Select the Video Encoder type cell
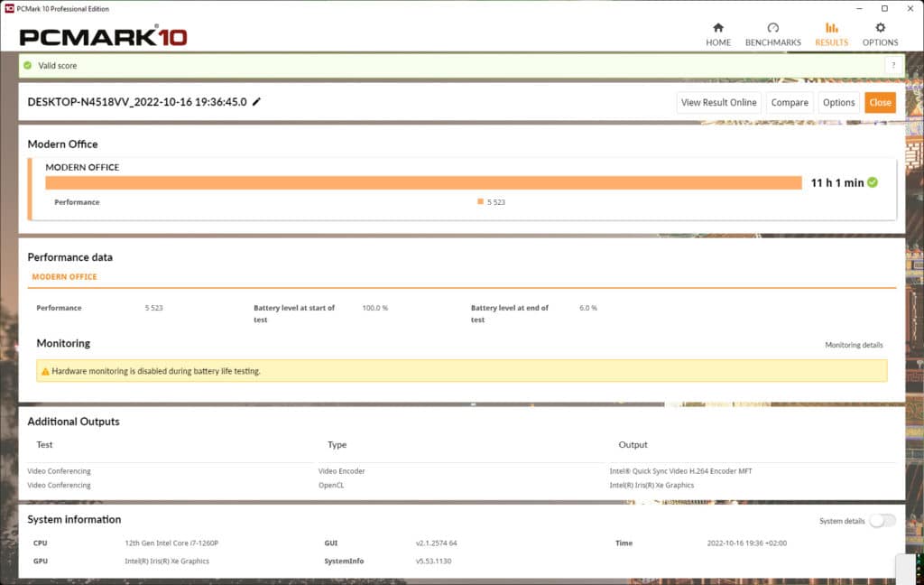924x585 pixels. (x=342, y=471)
